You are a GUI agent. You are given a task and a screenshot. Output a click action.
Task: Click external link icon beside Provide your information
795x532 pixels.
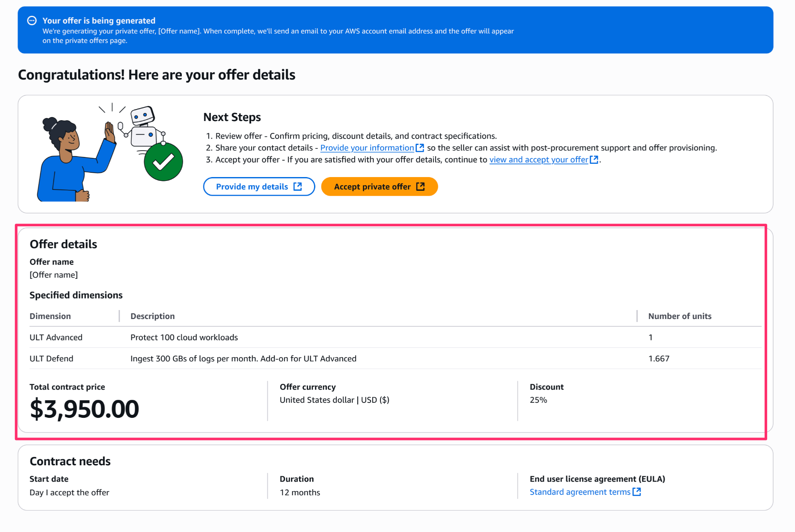pyautogui.click(x=420, y=148)
